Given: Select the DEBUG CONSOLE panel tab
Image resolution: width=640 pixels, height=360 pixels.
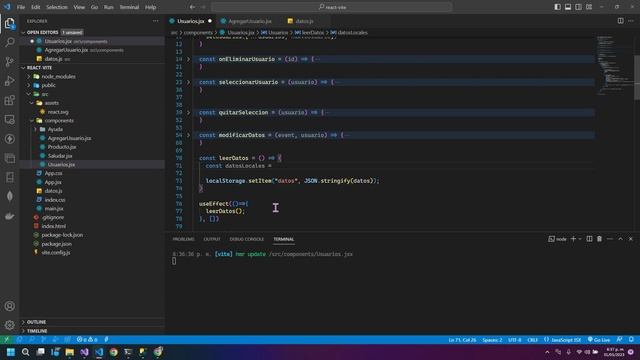Looking at the screenshot, I should (x=247, y=239).
